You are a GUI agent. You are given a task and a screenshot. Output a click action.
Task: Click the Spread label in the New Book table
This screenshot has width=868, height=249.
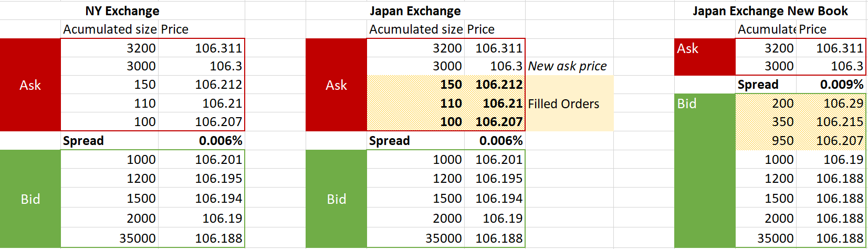758,85
